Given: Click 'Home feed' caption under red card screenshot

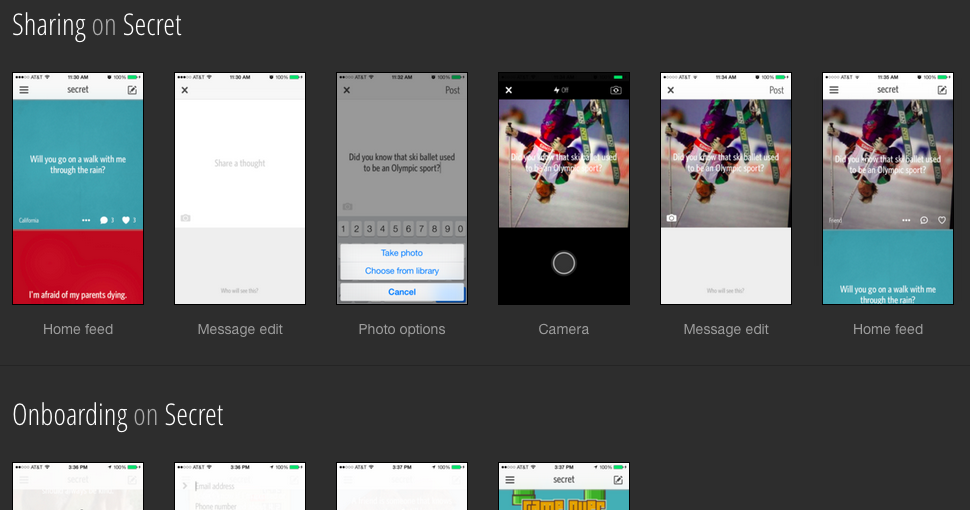Looking at the screenshot, I should (x=78, y=329).
